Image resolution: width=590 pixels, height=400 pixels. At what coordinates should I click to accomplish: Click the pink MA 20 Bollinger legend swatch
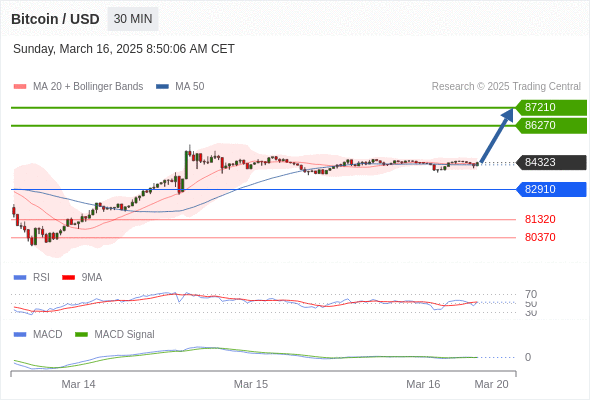20,87
